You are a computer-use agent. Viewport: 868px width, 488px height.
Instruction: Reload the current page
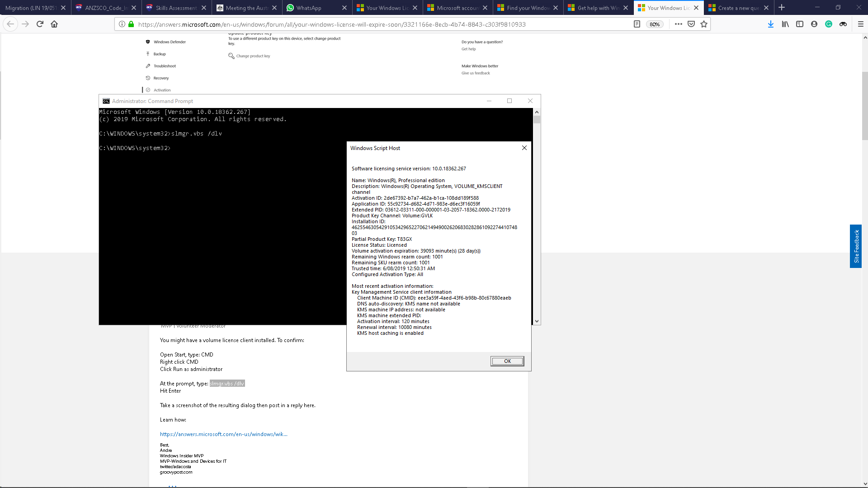coord(40,24)
